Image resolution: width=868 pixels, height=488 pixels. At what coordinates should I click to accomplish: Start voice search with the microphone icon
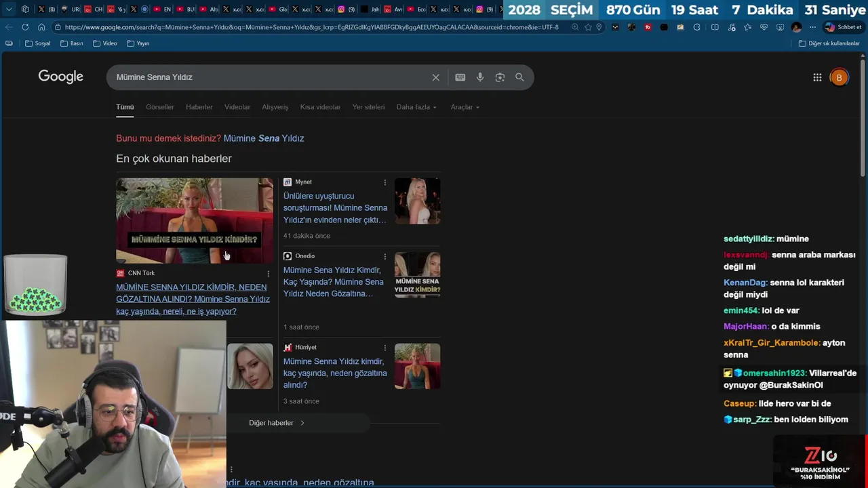coord(480,77)
